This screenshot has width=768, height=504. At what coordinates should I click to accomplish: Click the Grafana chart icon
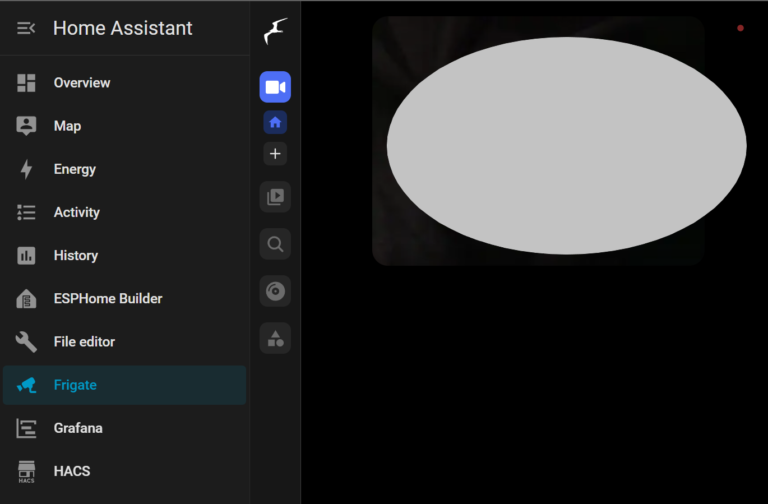point(26,428)
